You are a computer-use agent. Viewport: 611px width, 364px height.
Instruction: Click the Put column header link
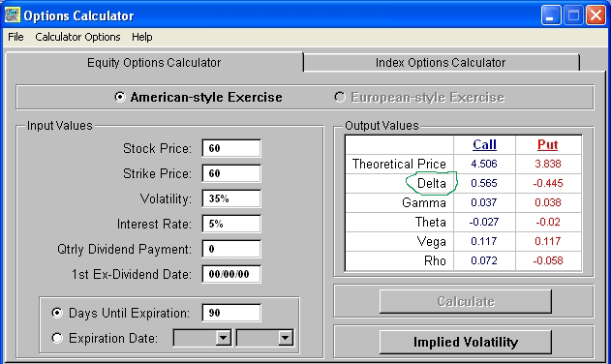coord(547,144)
